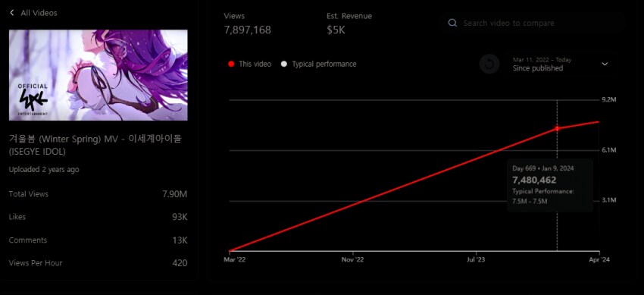Open the Since published date range dropdown
The image size is (644, 295).
561,64
